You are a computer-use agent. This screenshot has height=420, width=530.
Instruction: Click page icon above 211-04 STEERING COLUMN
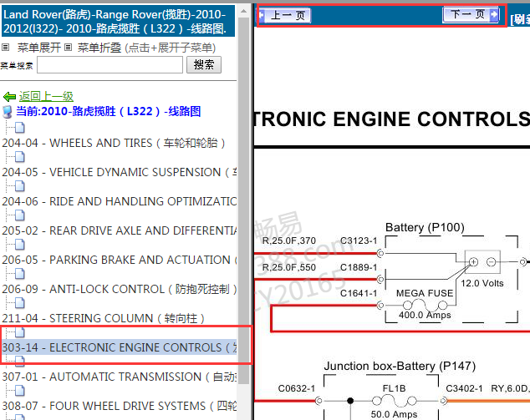(x=19, y=303)
